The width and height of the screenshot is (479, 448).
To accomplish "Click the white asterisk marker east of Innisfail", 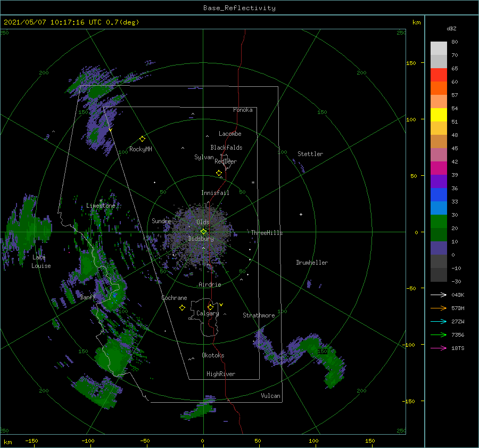I will tap(253, 183).
